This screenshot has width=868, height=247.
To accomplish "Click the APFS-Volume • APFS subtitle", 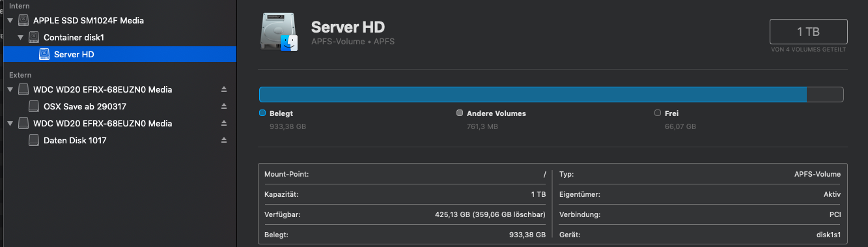I will (353, 42).
